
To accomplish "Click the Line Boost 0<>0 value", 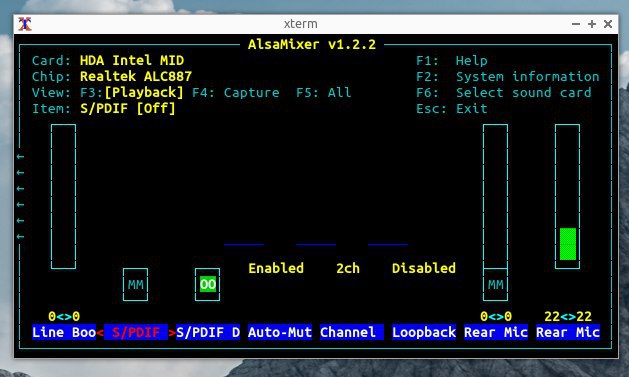I will (64, 316).
